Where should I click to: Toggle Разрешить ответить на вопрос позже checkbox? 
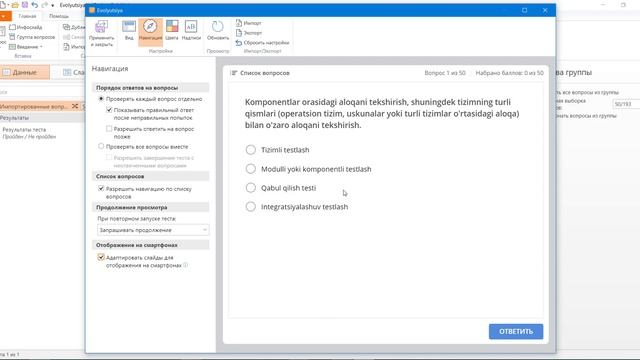click(x=109, y=129)
